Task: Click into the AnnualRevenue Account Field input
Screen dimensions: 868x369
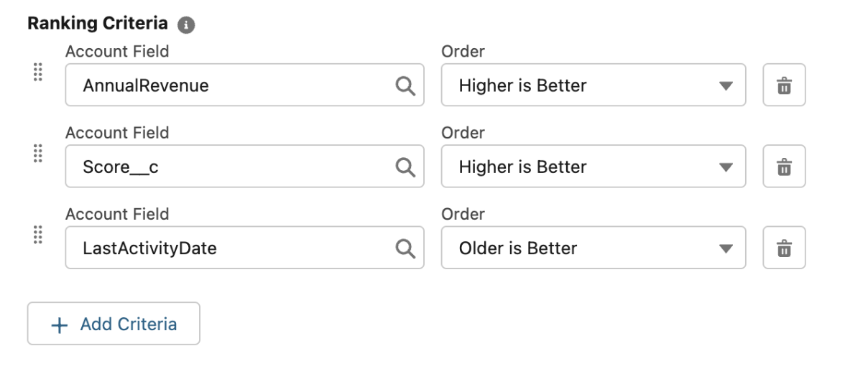Action: click(x=230, y=85)
